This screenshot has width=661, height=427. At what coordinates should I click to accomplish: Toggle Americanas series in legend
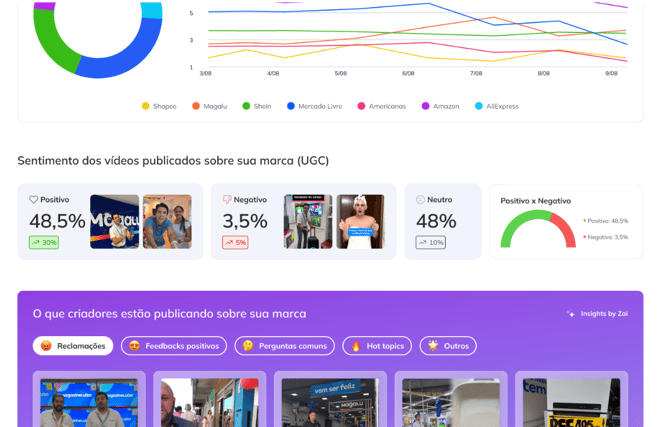click(x=382, y=106)
